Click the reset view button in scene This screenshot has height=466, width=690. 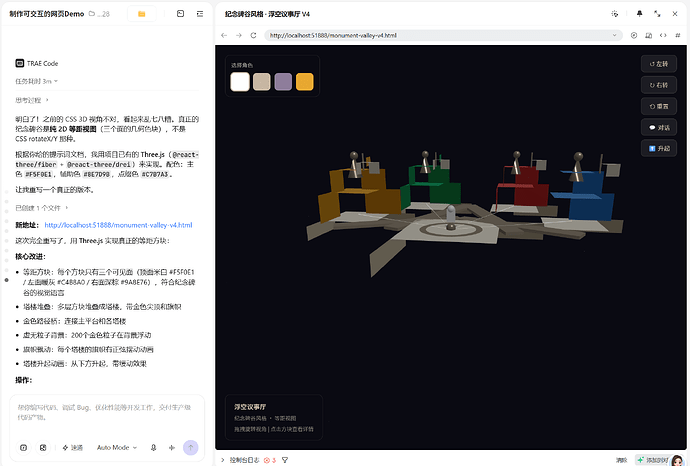[659, 106]
